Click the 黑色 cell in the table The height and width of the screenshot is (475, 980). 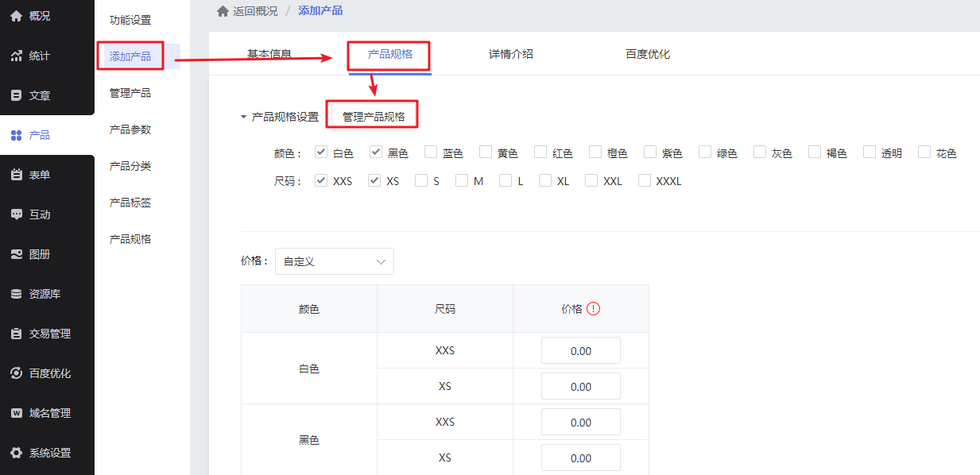coord(309,439)
